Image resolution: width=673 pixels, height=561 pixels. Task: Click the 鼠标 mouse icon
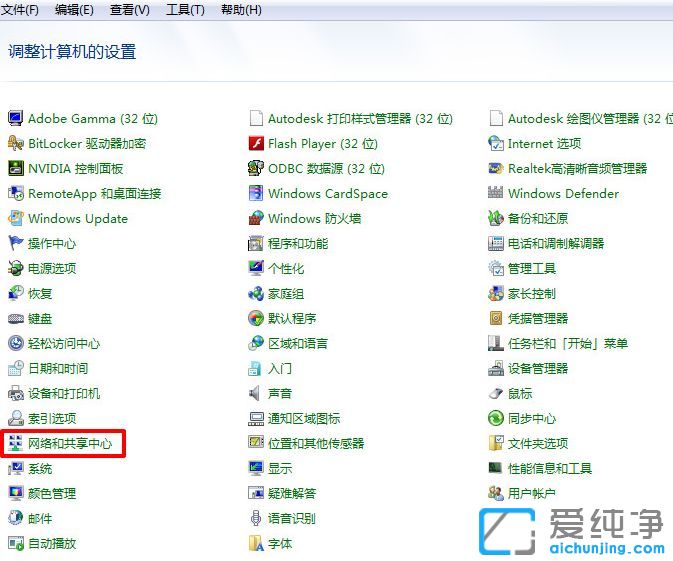point(496,393)
